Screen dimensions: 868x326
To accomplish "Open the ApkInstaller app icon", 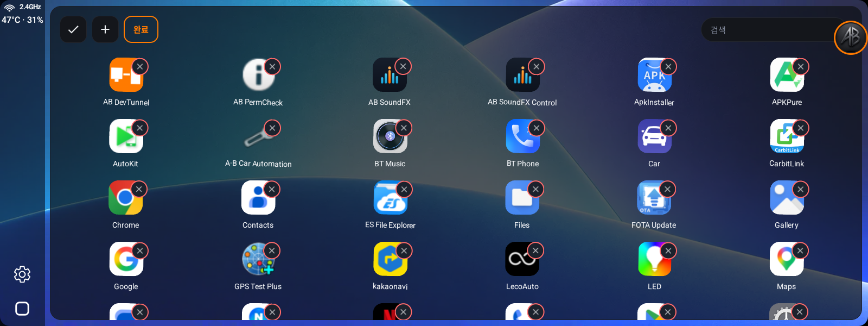I will pos(654,75).
